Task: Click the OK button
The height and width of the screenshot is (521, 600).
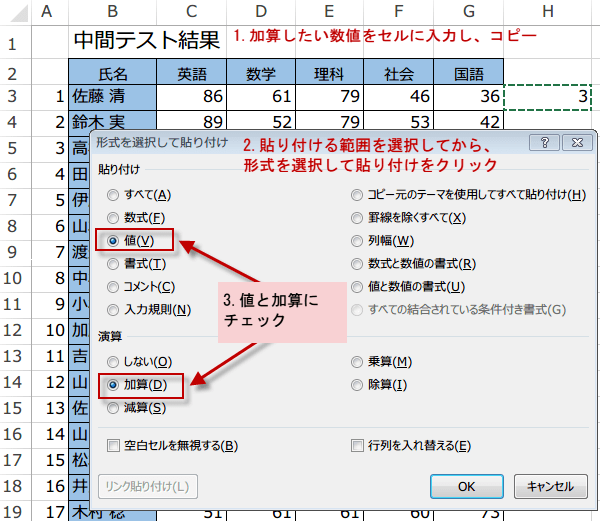Action: pos(466,487)
